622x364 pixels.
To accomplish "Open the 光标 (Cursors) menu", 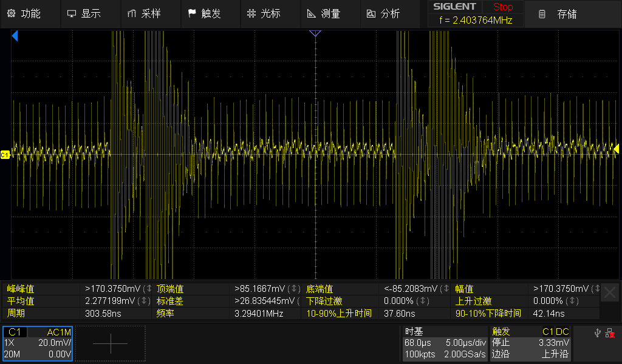I will (x=264, y=14).
